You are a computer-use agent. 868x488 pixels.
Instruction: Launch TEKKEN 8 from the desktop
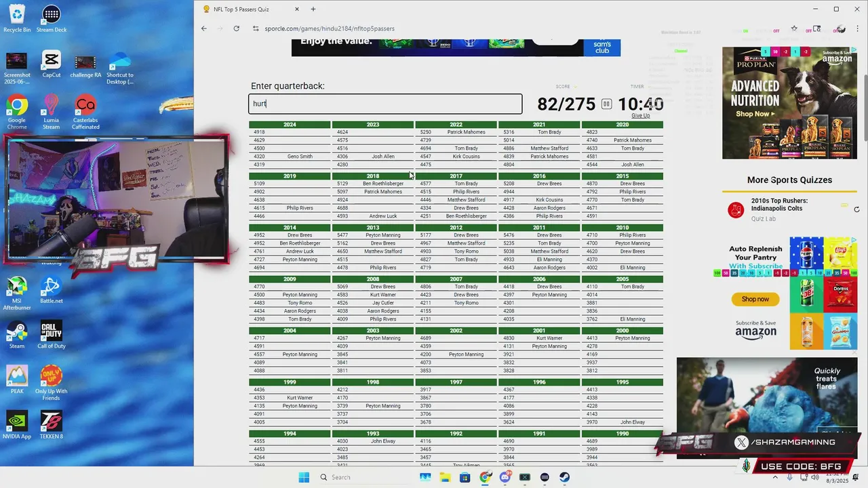click(x=51, y=425)
